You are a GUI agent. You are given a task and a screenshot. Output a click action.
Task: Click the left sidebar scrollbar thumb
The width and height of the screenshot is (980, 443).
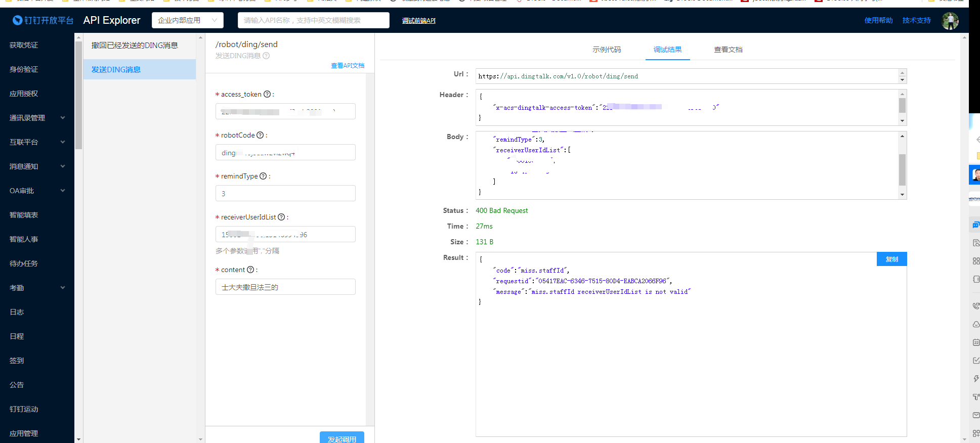[x=78, y=95]
